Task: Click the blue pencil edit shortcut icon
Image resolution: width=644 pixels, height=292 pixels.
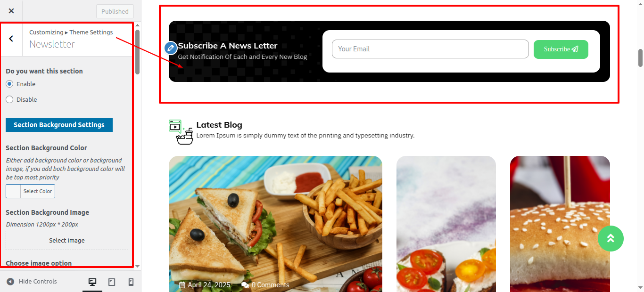Action: point(171,48)
